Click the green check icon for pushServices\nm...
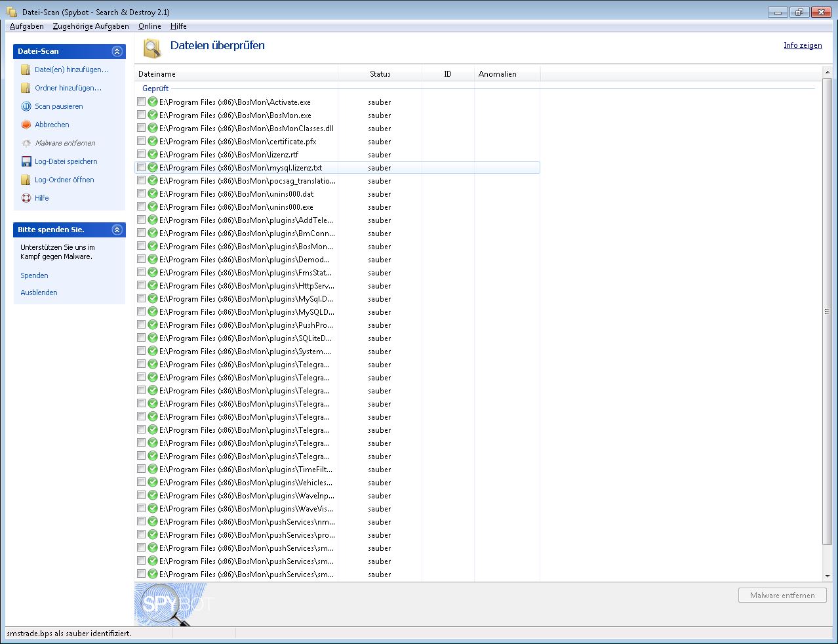Screen dimensions: 838x644 click(153, 522)
